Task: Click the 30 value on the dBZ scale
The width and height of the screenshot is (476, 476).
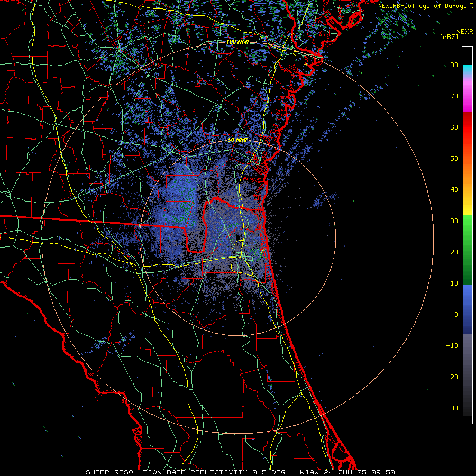Action: [x=454, y=221]
